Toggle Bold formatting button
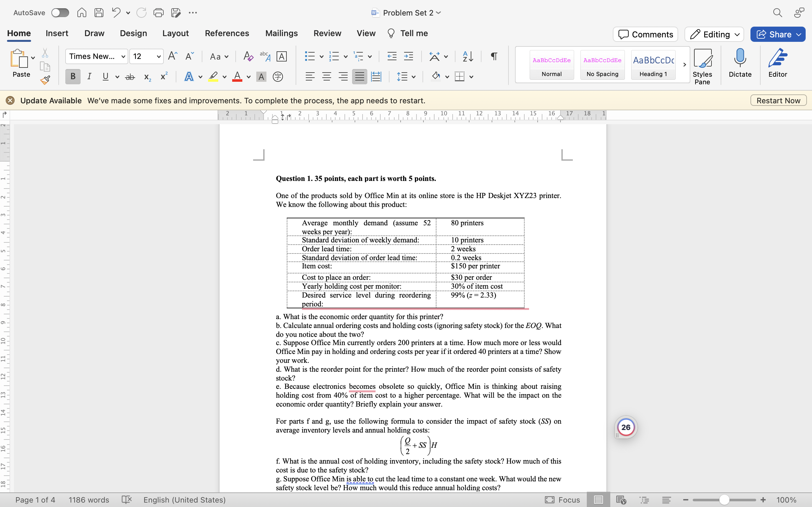812x507 pixels. [73, 76]
